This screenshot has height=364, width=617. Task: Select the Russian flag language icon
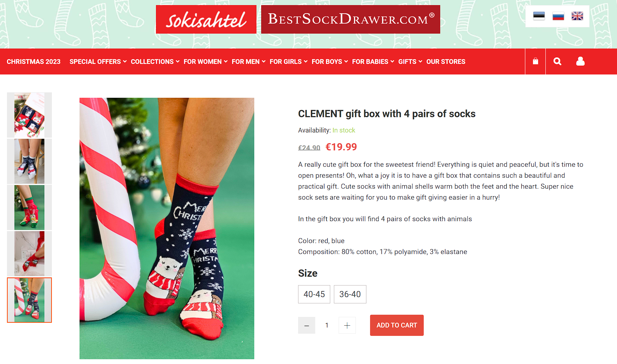pos(558,16)
